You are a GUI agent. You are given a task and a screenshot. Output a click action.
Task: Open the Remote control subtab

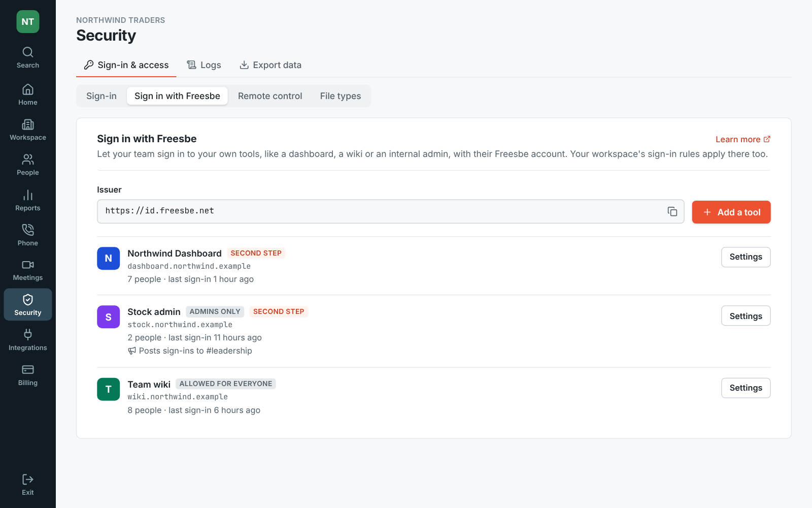270,96
